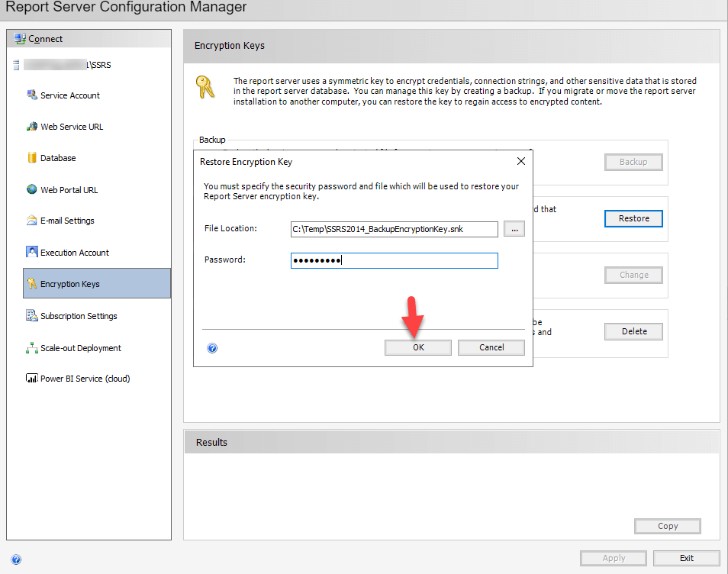Click the Web Portal URL globe icon
This screenshot has width=728, height=574.
point(32,190)
